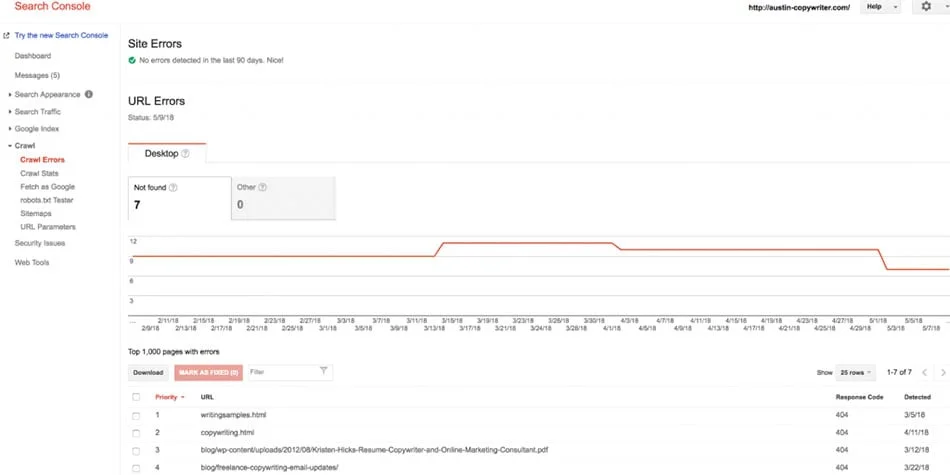Expand the Search Traffic menu section

37,112
